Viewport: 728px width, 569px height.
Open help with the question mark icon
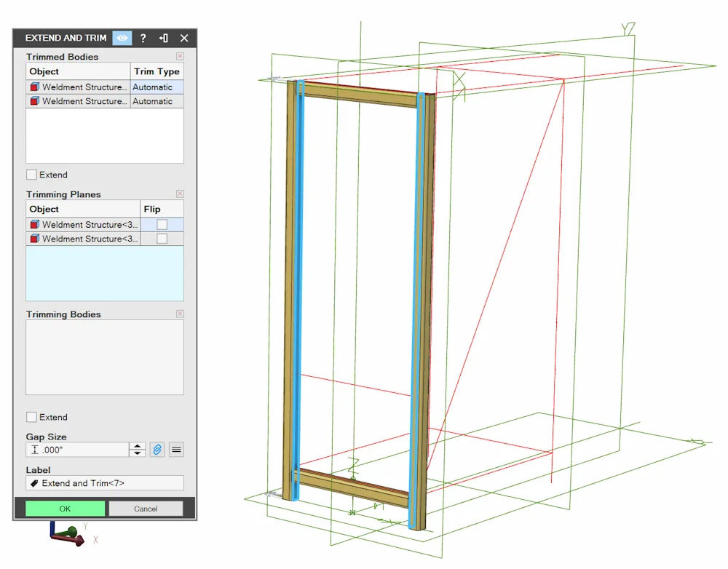click(x=143, y=38)
